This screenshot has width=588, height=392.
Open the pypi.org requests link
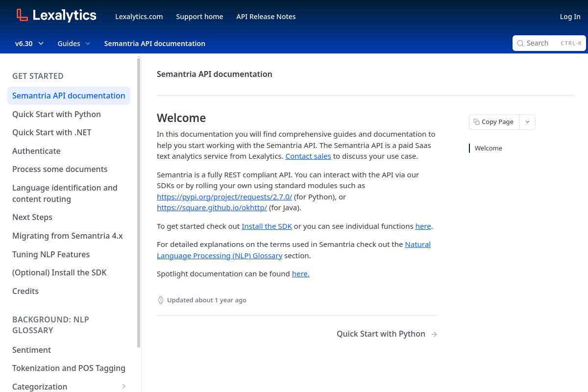[x=224, y=197]
